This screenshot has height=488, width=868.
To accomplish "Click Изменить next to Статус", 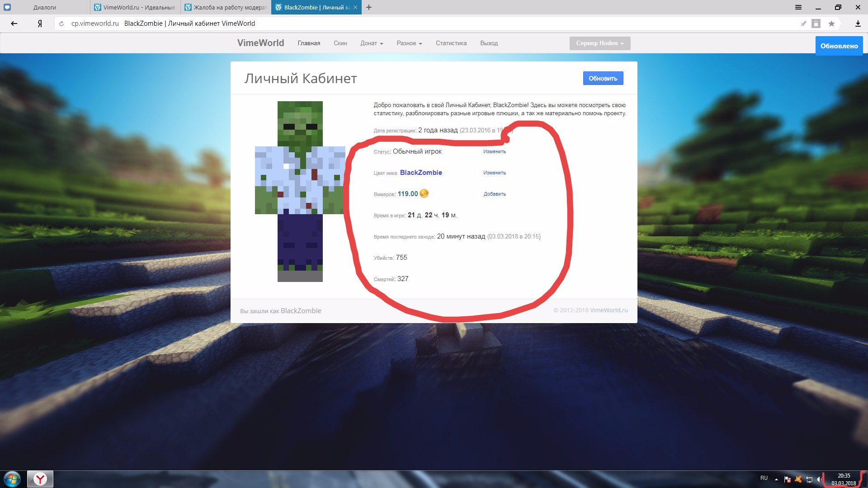I will point(495,151).
